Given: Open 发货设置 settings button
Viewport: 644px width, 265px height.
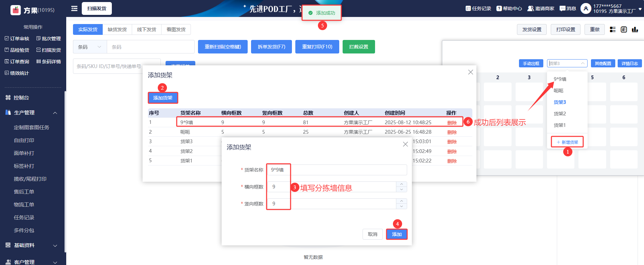Looking at the screenshot, I should [x=532, y=29].
